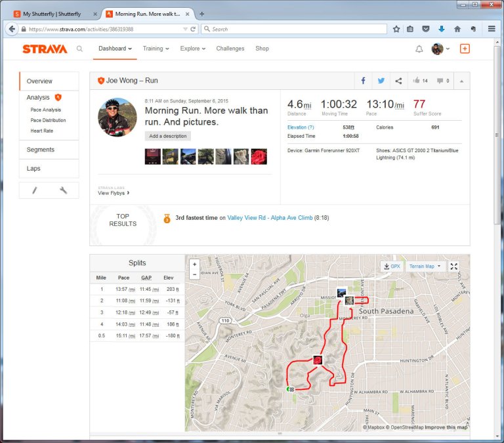Zoom out on the map
This screenshot has height=443, width=504.
[194, 274]
